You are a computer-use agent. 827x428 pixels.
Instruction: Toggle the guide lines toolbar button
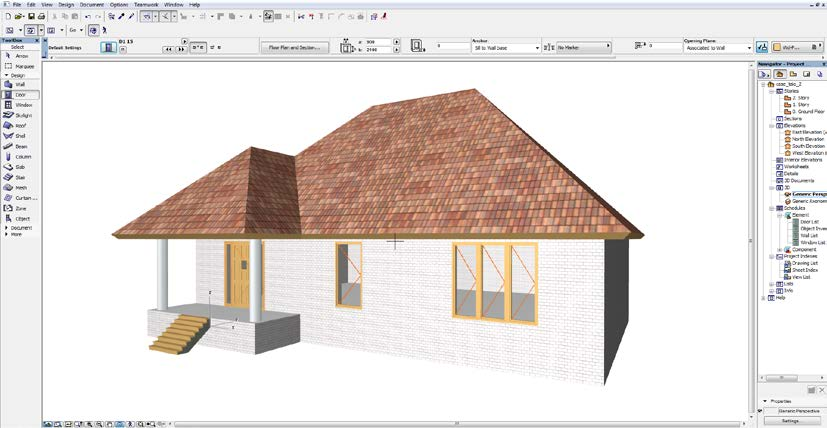[x=147, y=17]
